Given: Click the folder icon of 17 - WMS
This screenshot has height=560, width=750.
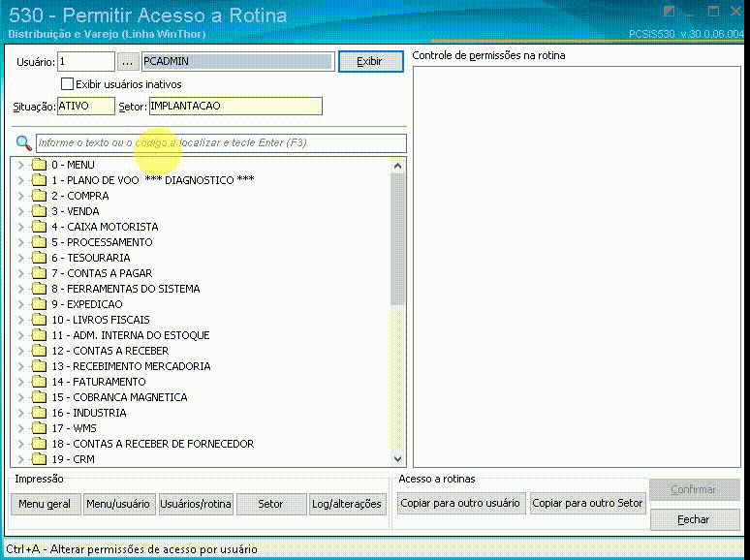Looking at the screenshot, I should click(x=39, y=428).
